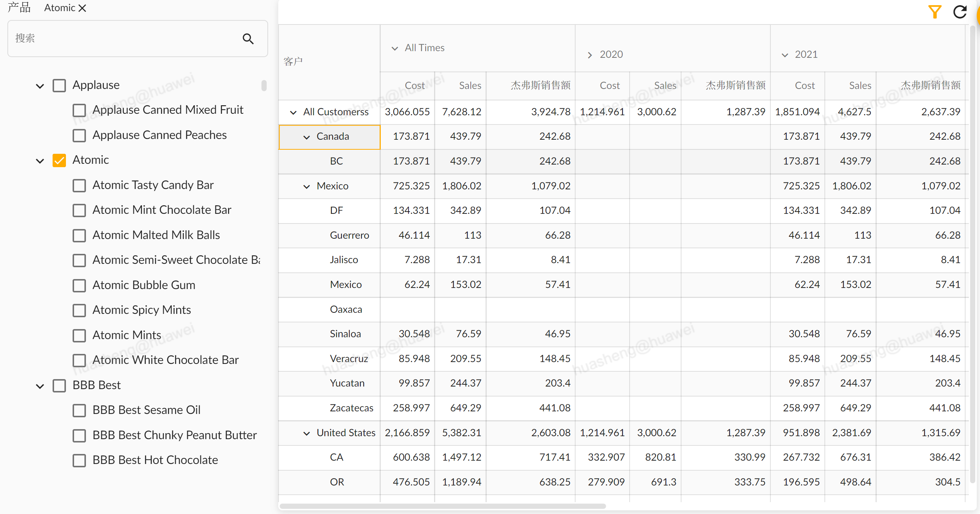Collapse the Mexico customer row

306,186
